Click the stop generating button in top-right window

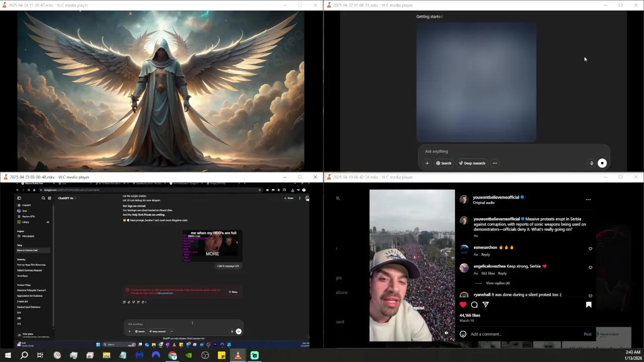[602, 163]
